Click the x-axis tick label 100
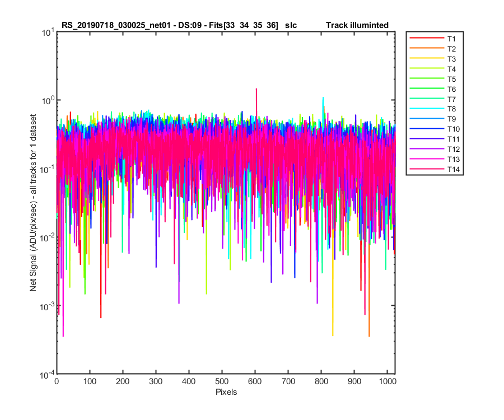Image resolution: width=504 pixels, height=420 pixels. (x=90, y=381)
